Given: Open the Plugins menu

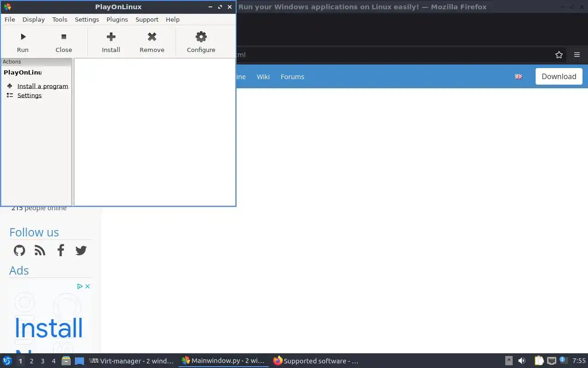Looking at the screenshot, I should 117,19.
